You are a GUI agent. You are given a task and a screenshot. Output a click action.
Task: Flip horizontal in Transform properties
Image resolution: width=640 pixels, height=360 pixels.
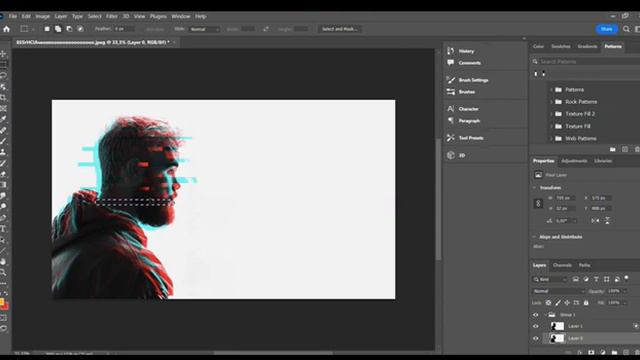[595, 220]
